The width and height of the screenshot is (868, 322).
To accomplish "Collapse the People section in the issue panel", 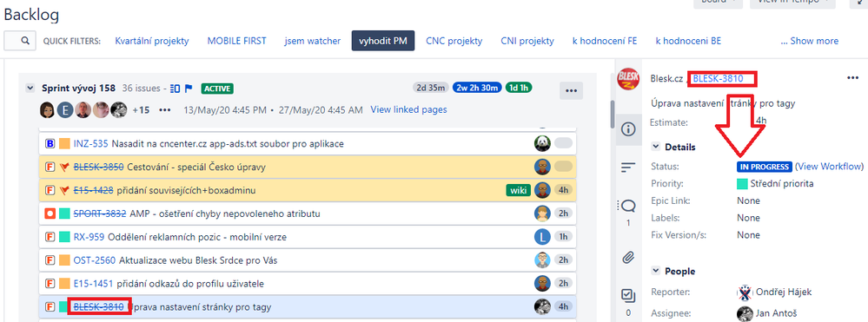I will (x=656, y=271).
